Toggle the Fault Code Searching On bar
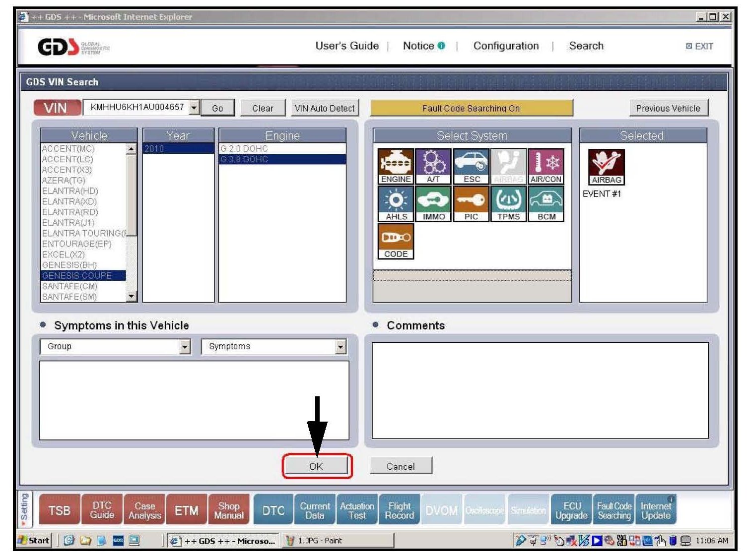The width and height of the screenshot is (748, 560). click(471, 108)
